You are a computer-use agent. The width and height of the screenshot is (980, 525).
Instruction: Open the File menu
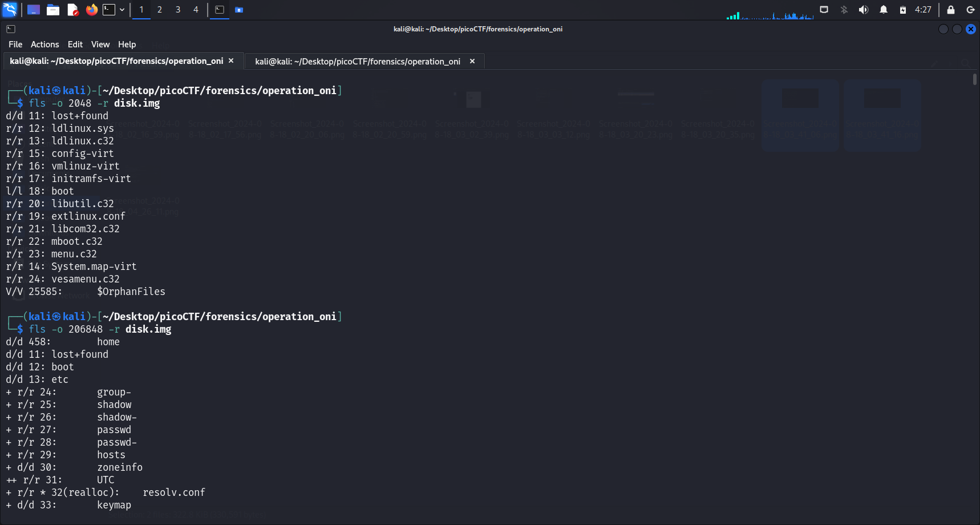[x=15, y=45]
